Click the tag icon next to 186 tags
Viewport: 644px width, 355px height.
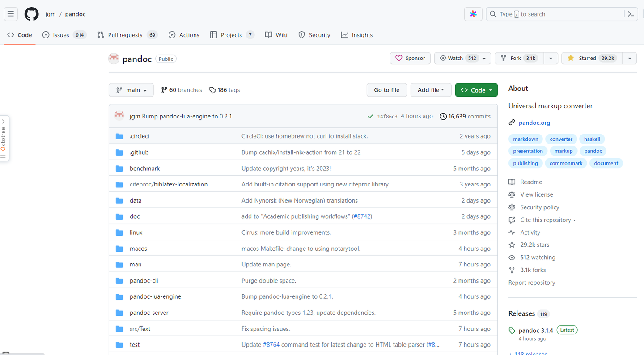212,90
